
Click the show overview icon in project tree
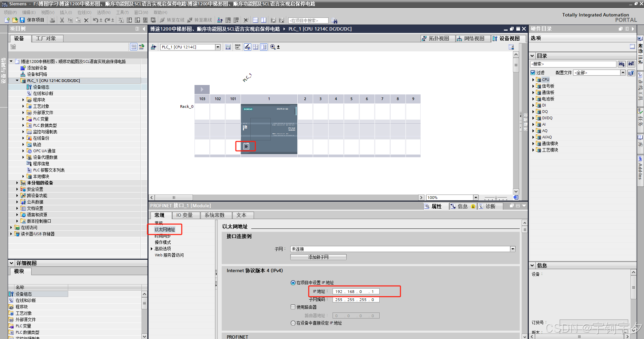[134, 47]
